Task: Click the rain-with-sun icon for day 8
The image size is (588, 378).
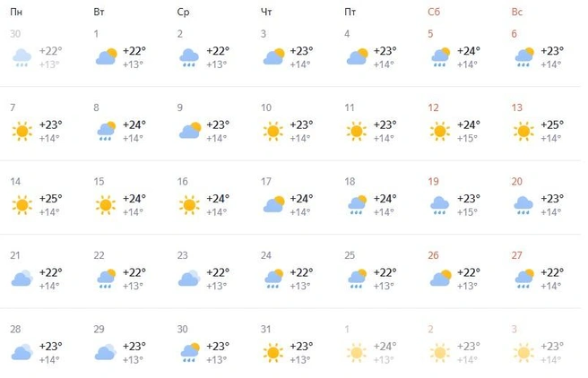Action: click(106, 131)
